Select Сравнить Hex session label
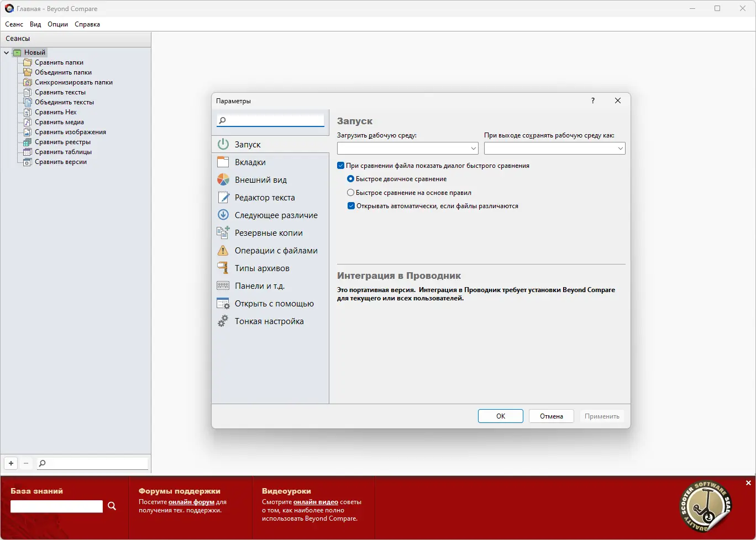The image size is (756, 540). (x=56, y=112)
